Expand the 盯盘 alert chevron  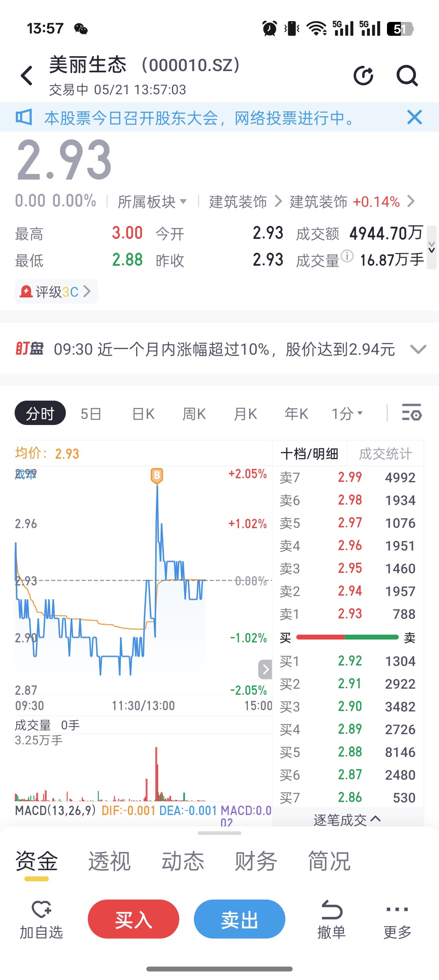[x=418, y=349]
